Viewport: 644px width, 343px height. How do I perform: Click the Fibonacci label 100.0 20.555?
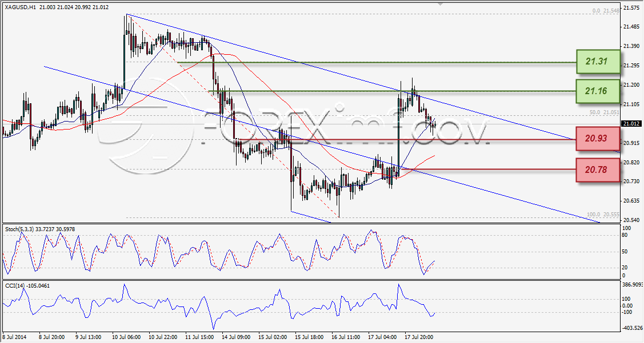coord(603,214)
